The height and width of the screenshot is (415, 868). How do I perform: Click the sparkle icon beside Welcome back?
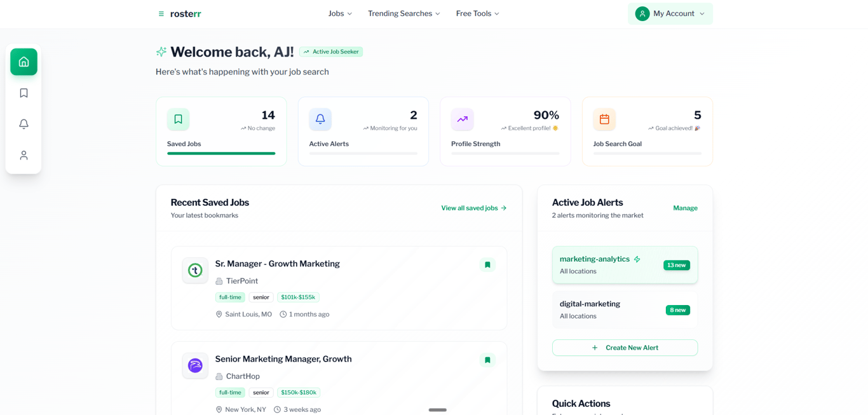tap(161, 51)
